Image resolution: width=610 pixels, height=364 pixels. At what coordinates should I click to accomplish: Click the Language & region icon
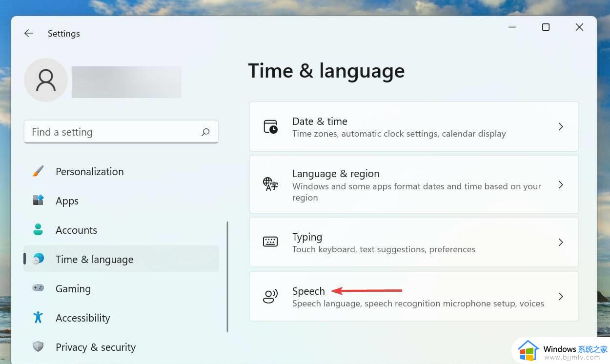270,184
